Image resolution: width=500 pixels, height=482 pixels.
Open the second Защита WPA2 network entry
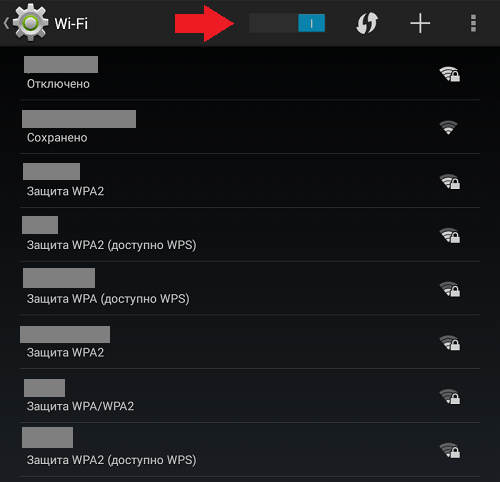(x=250, y=342)
